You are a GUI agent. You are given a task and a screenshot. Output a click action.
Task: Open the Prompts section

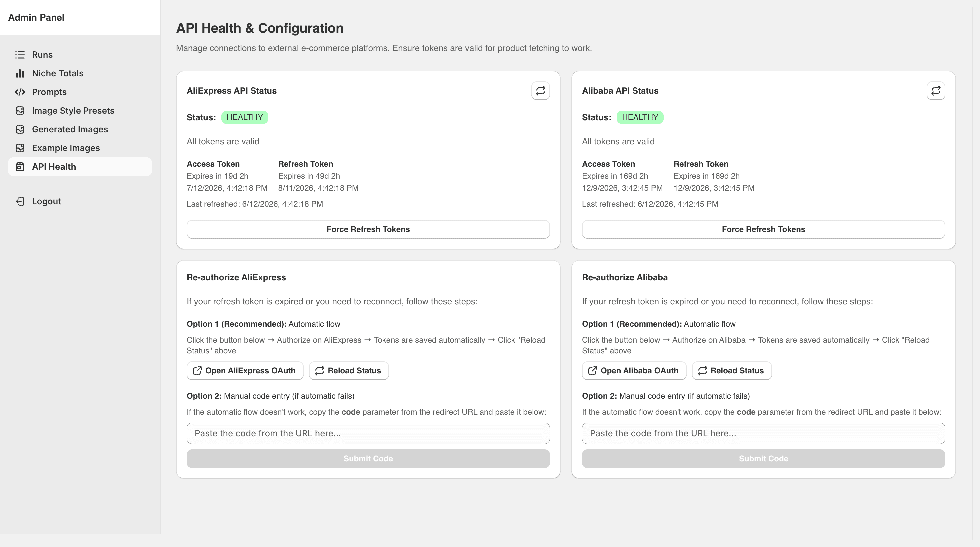[80, 92]
